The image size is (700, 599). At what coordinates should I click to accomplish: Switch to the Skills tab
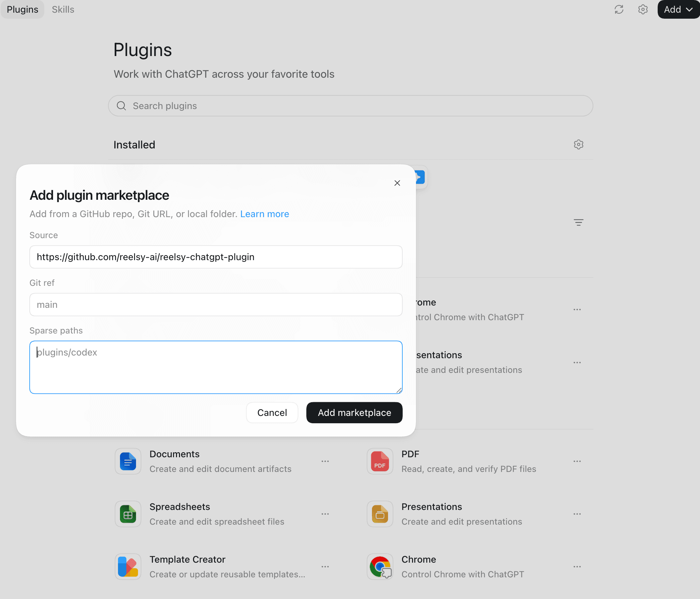click(x=63, y=9)
